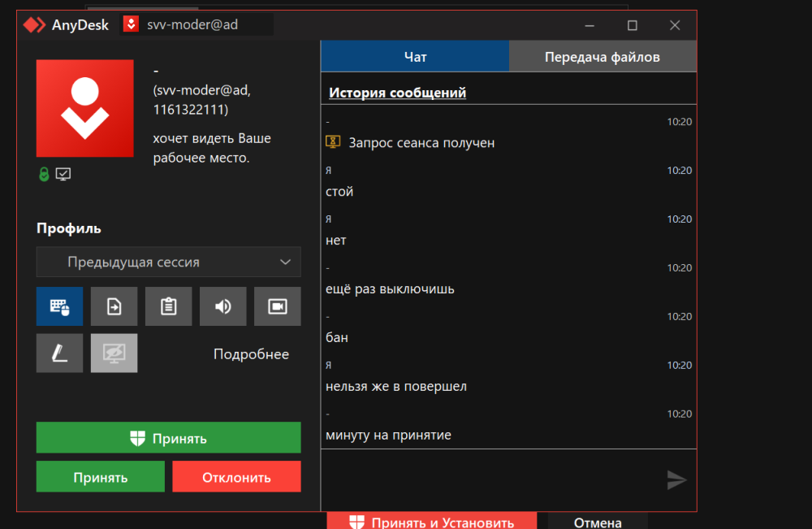The width and height of the screenshot is (812, 529).
Task: Toggle file transfer permission icon
Action: coord(114,306)
